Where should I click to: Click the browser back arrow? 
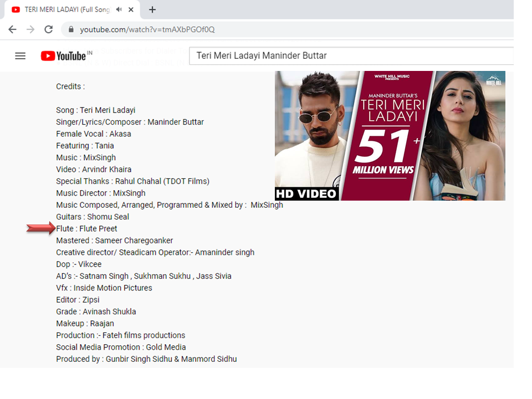coord(12,29)
